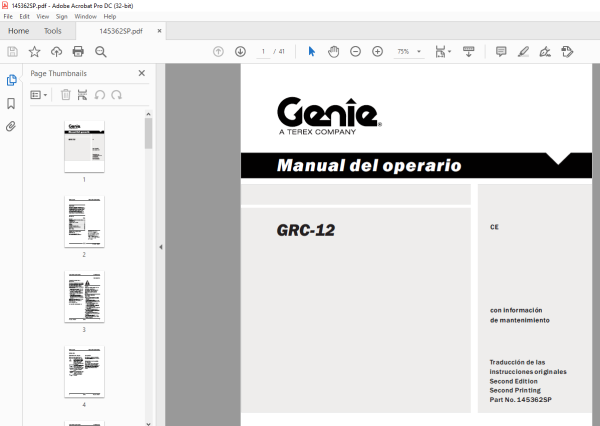Open thumbnail options dropdown menu
This screenshot has width=600, height=426.
(x=39, y=95)
